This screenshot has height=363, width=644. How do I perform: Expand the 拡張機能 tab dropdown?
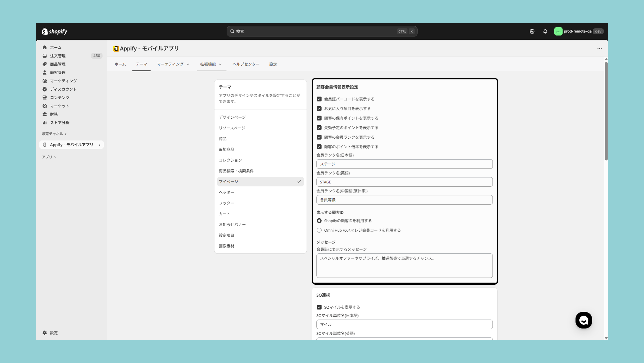point(211,64)
